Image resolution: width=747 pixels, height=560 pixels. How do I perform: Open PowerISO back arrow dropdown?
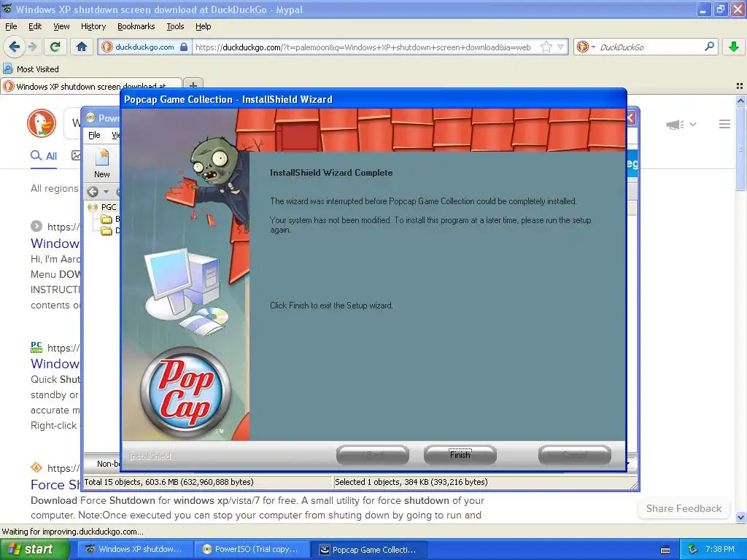pos(106,192)
